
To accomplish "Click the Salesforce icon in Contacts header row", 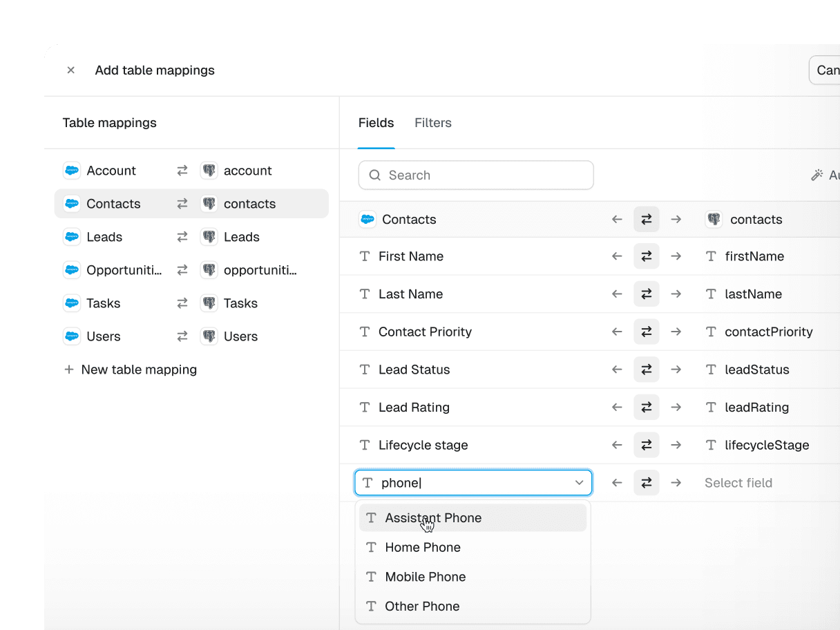I will (x=367, y=220).
